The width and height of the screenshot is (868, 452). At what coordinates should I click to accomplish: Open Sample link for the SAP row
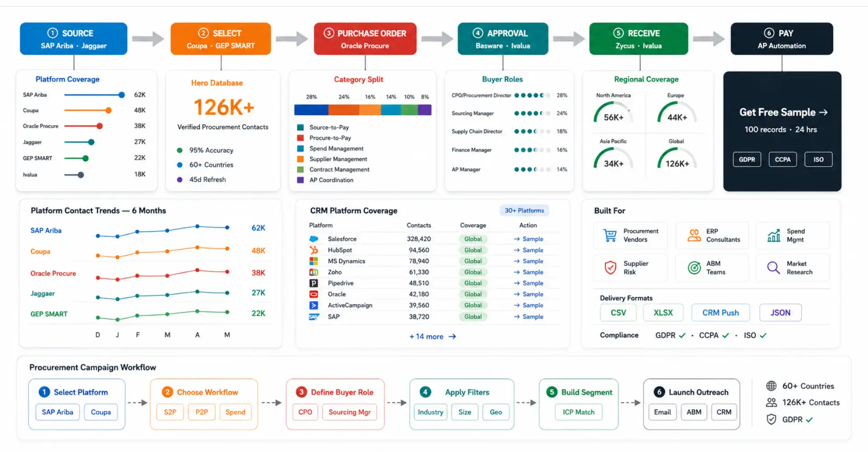[528, 317]
